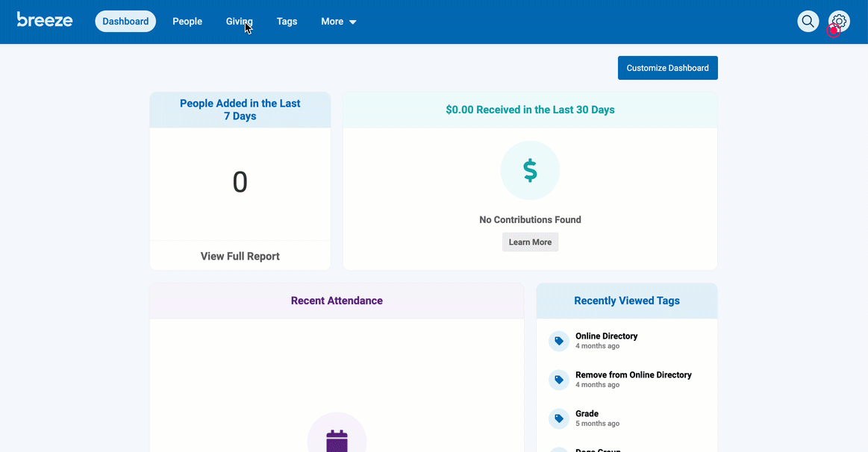Screen dimensions: 868x452
Task: Click the people added count 0
Action: click(x=240, y=182)
